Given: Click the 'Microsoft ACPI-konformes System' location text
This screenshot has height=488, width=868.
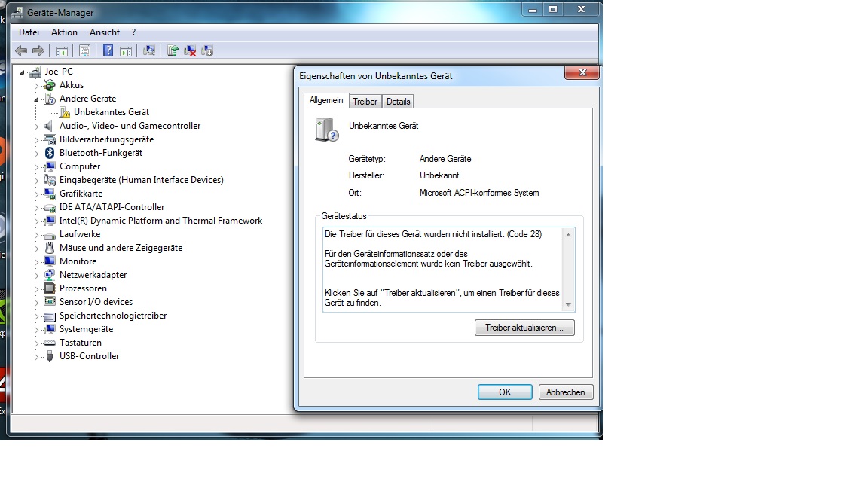Looking at the screenshot, I should tap(479, 193).
